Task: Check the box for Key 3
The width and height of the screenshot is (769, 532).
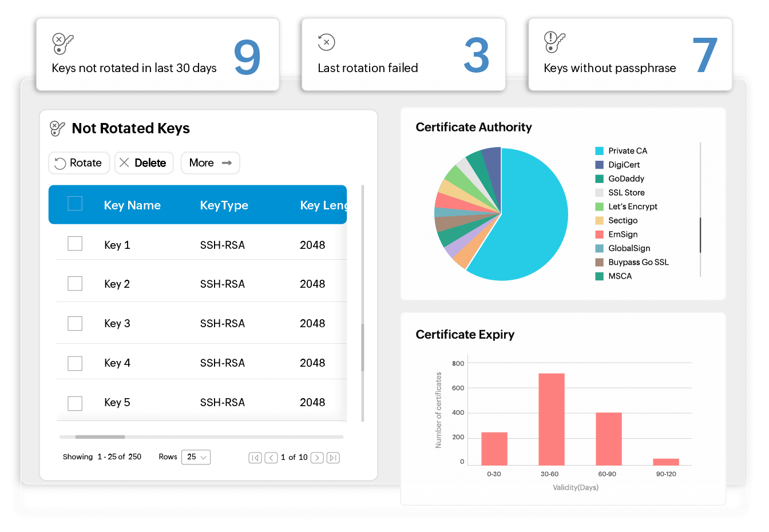Action: point(75,324)
